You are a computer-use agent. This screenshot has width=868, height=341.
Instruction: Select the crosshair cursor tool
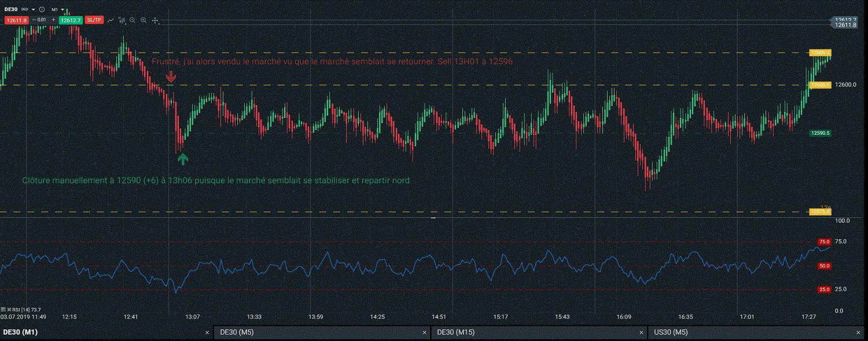(155, 21)
